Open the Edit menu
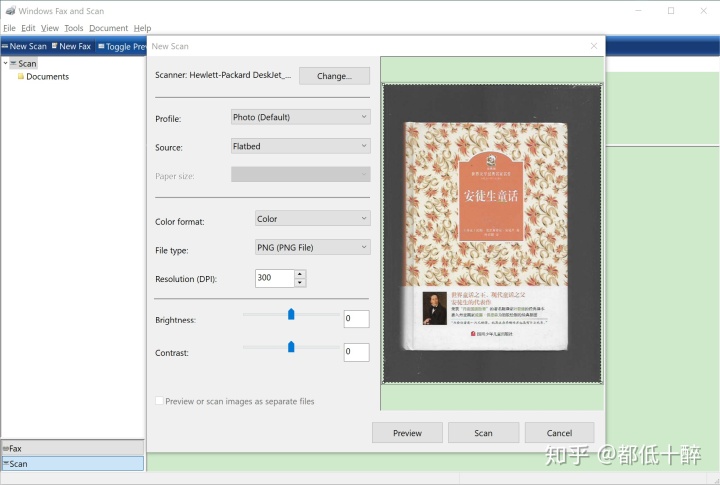 [28, 28]
